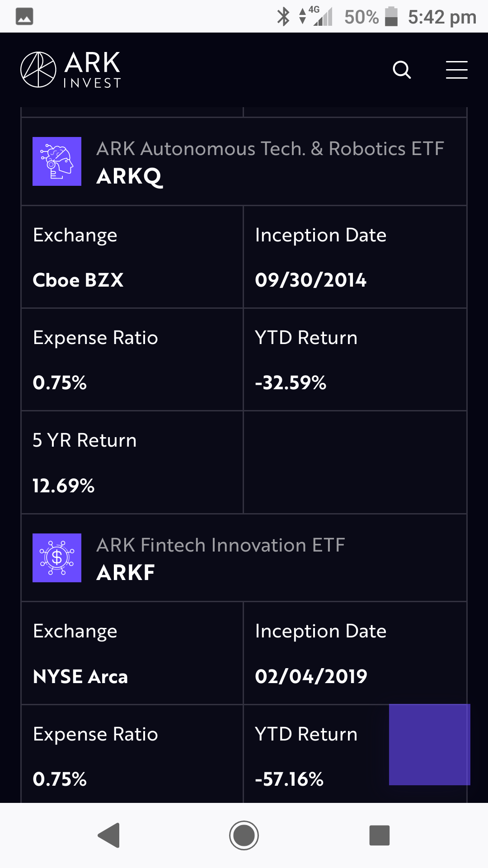Tap the ARK Invest logo
Image resolution: width=488 pixels, height=868 pixels.
point(71,70)
